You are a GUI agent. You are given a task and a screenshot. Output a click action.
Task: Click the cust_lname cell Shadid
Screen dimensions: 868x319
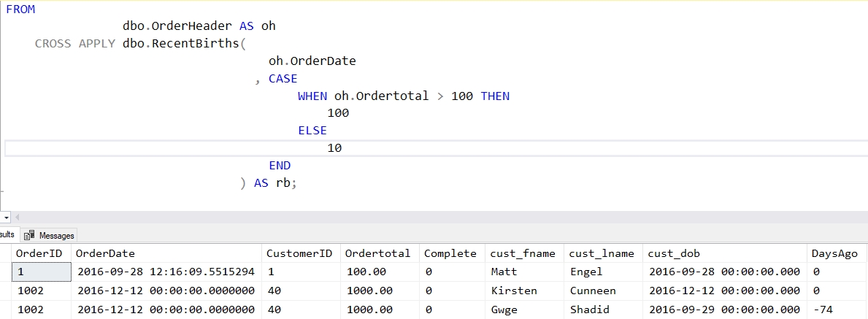click(x=603, y=310)
